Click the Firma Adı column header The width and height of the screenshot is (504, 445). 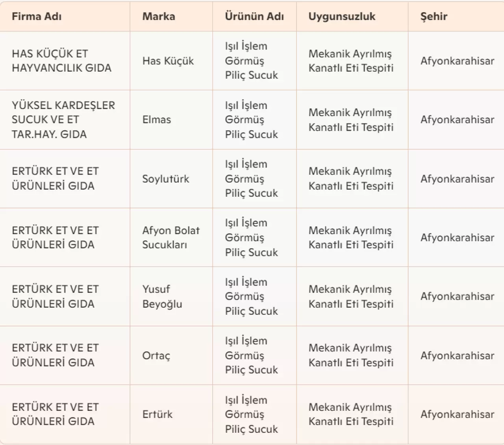(x=37, y=17)
